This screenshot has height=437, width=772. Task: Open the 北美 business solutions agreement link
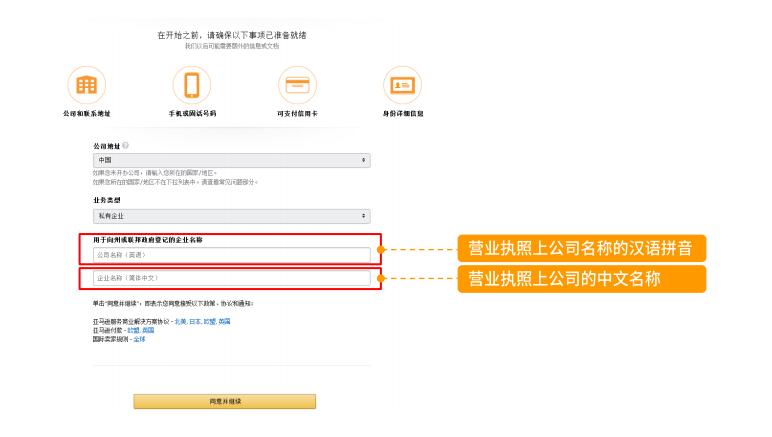pos(180,321)
